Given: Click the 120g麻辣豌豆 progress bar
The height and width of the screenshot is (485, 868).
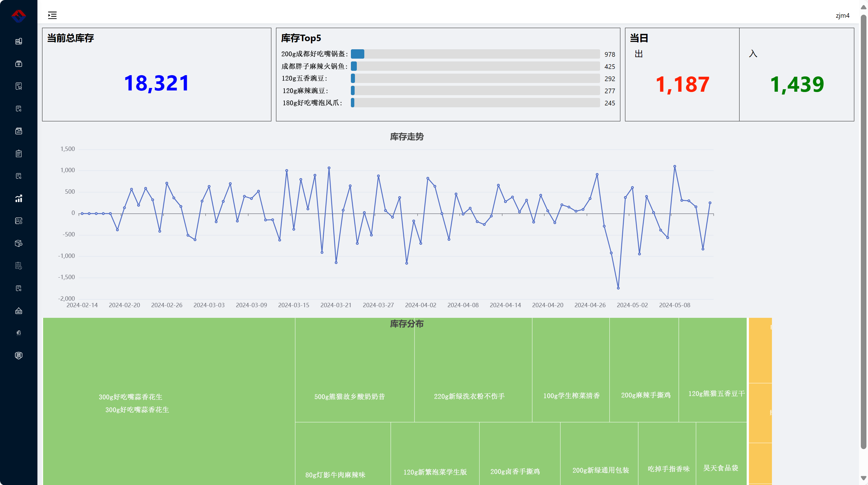Looking at the screenshot, I should 475,90.
